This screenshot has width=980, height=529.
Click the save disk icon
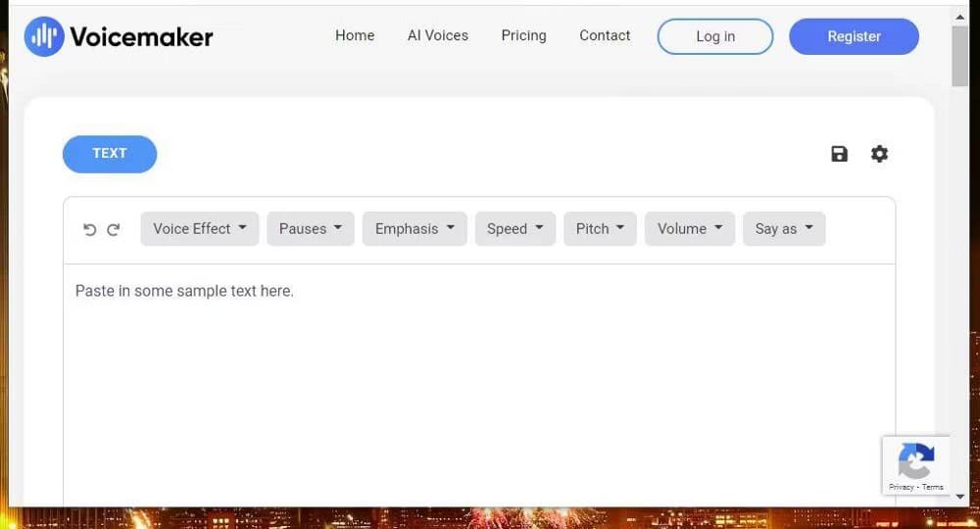[840, 154]
